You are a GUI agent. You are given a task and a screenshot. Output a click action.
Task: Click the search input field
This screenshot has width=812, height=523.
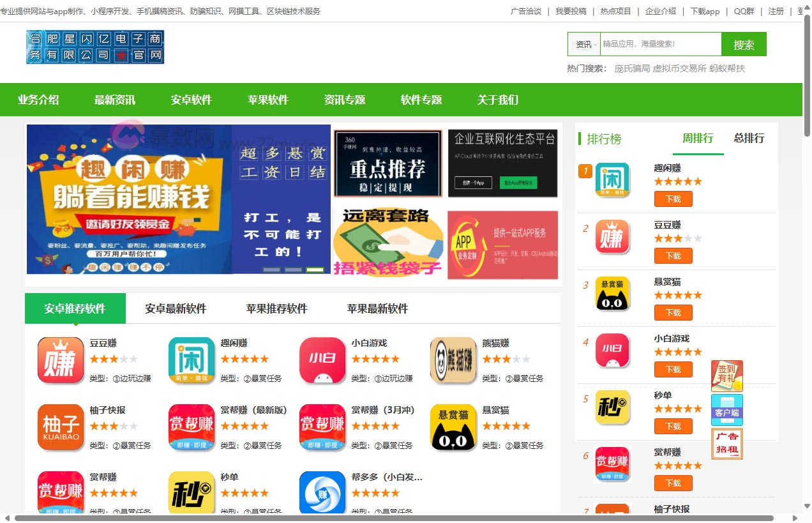pyautogui.click(x=660, y=45)
